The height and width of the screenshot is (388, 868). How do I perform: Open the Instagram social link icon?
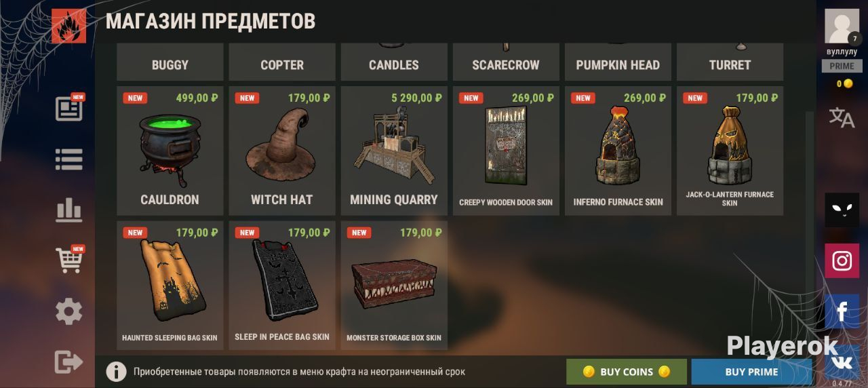[x=842, y=261]
